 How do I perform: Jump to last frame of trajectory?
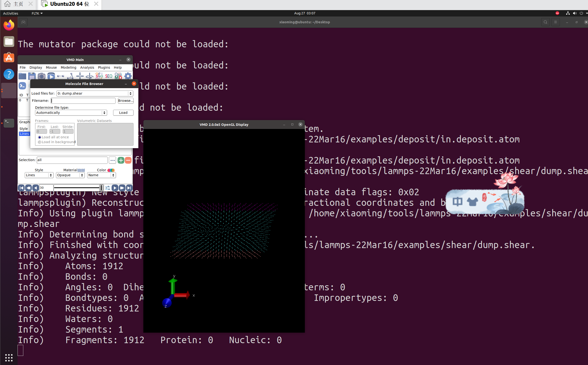129,188
